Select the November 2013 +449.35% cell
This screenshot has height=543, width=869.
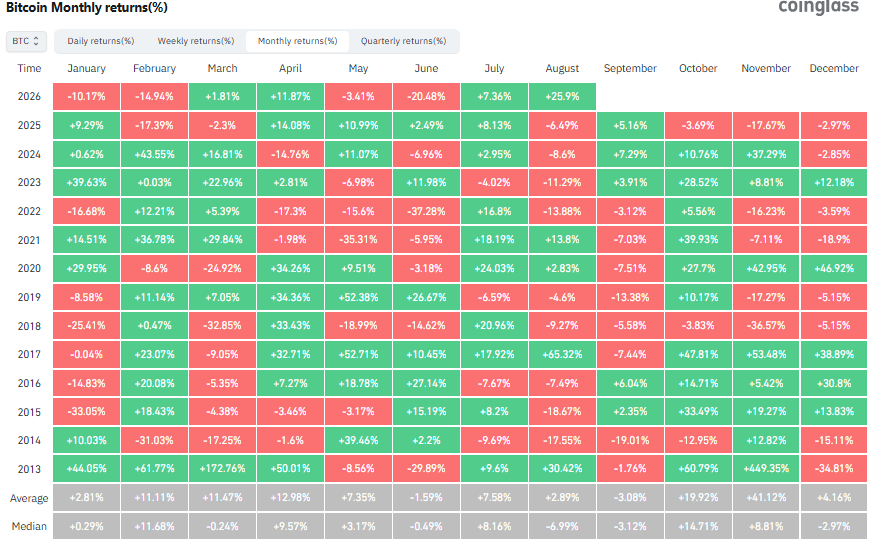pos(766,468)
